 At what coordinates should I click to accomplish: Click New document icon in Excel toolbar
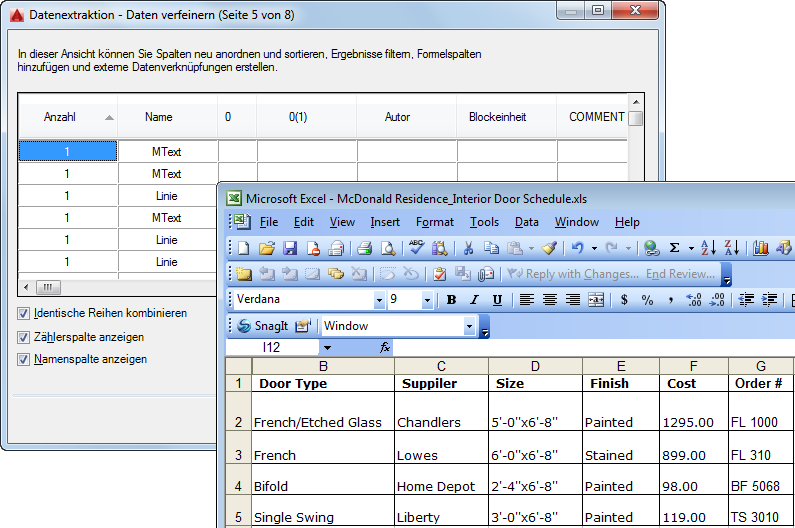(x=244, y=248)
